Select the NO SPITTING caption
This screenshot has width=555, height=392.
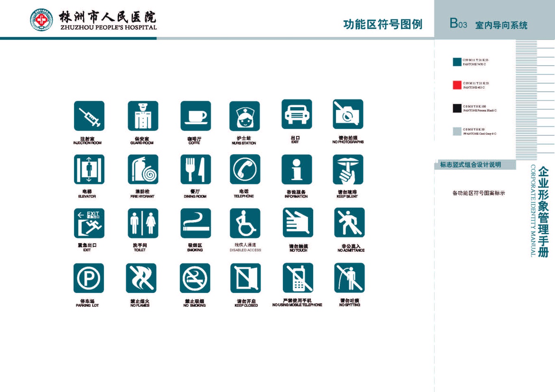pos(349,305)
